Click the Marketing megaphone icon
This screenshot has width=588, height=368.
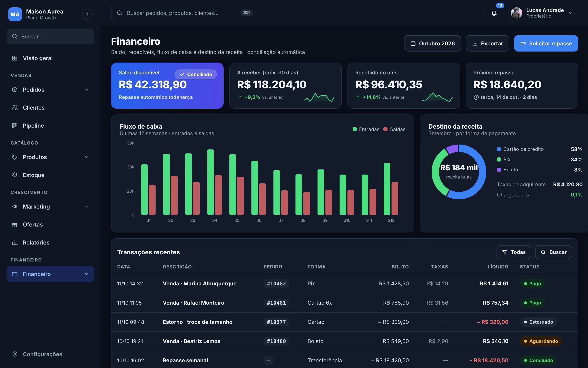(x=14, y=206)
